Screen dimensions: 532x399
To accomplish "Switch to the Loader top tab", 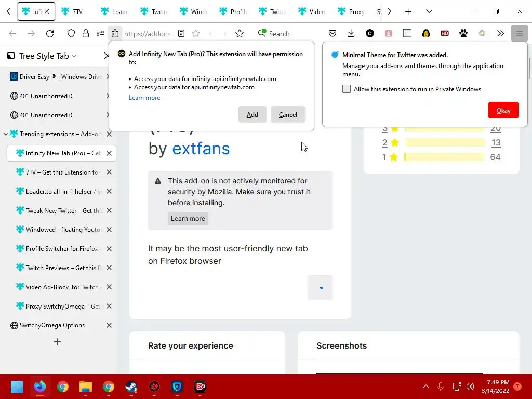I will (x=115, y=11).
